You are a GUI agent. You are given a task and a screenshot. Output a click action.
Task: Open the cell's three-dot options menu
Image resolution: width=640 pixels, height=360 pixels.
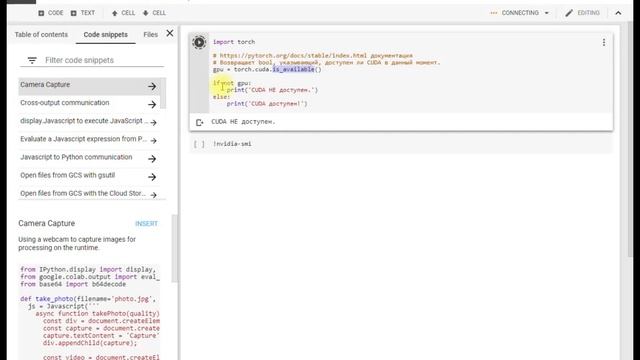[604, 42]
